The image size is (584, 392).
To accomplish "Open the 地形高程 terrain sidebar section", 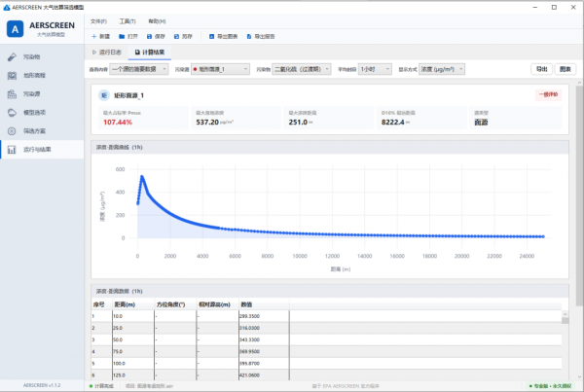I will (x=42, y=76).
